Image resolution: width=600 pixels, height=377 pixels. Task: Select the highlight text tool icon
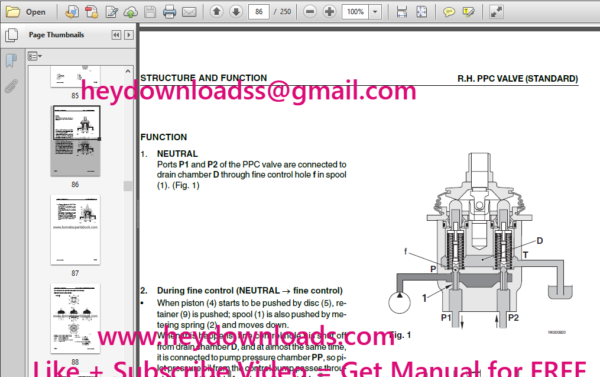(468, 12)
